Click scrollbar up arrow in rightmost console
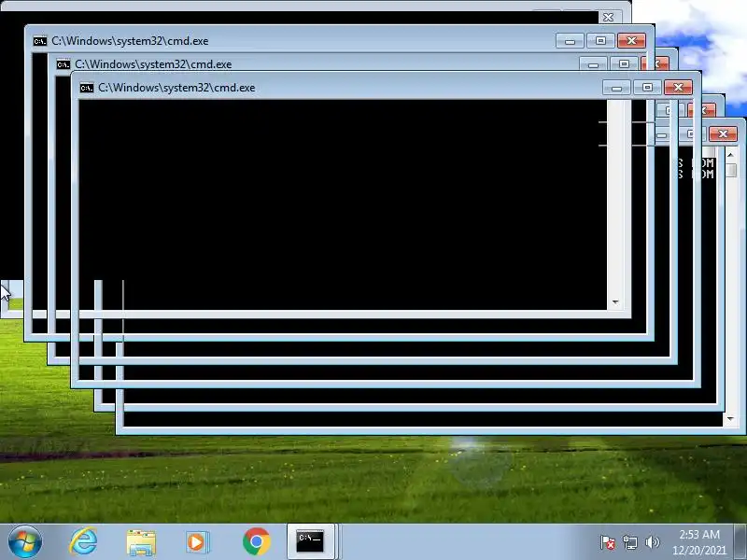Viewport: 747px width, 560px height. click(731, 155)
